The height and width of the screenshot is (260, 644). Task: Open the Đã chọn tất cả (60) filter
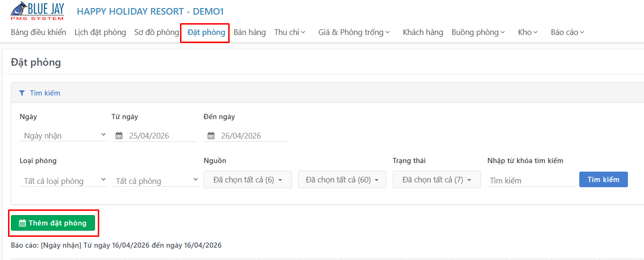pos(342,180)
